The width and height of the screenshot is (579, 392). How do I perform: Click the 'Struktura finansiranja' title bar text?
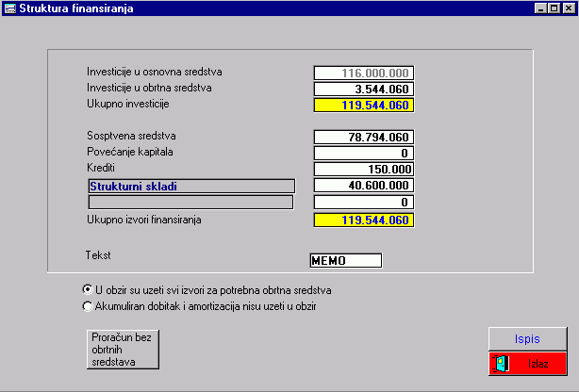tap(76, 8)
